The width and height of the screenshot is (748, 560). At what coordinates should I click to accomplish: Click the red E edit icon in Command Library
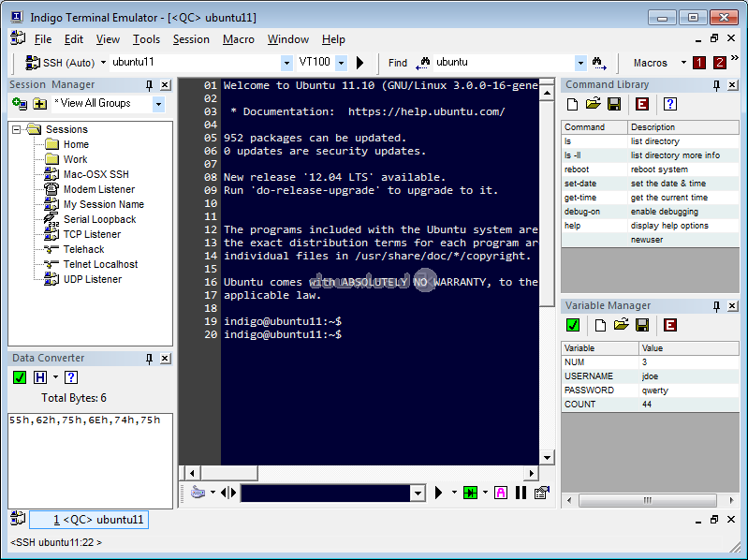pyautogui.click(x=642, y=104)
